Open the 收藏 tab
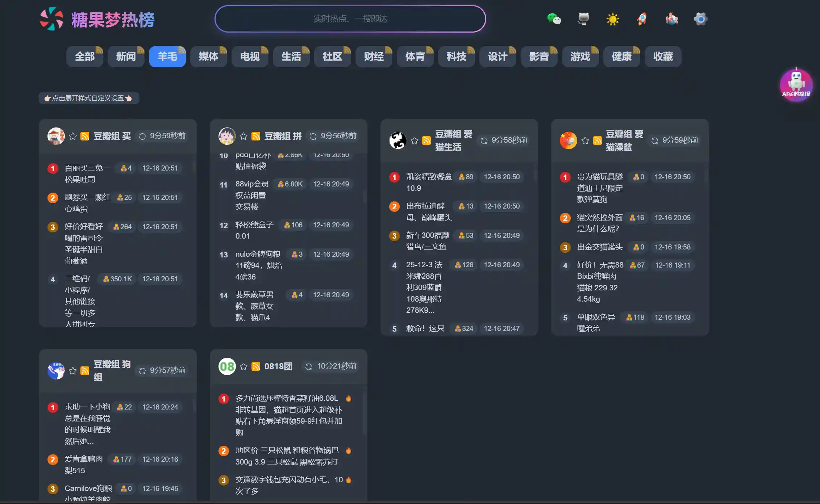The height and width of the screenshot is (504, 820). point(663,56)
